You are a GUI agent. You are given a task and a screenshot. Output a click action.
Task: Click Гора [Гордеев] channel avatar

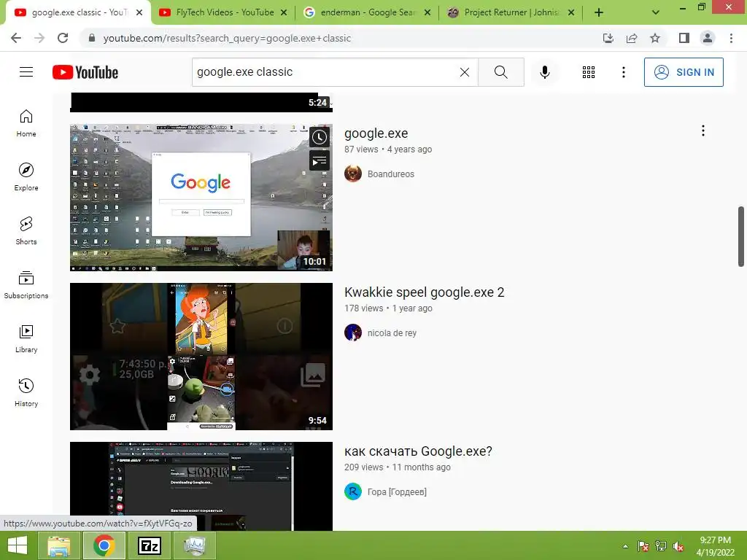353,491
